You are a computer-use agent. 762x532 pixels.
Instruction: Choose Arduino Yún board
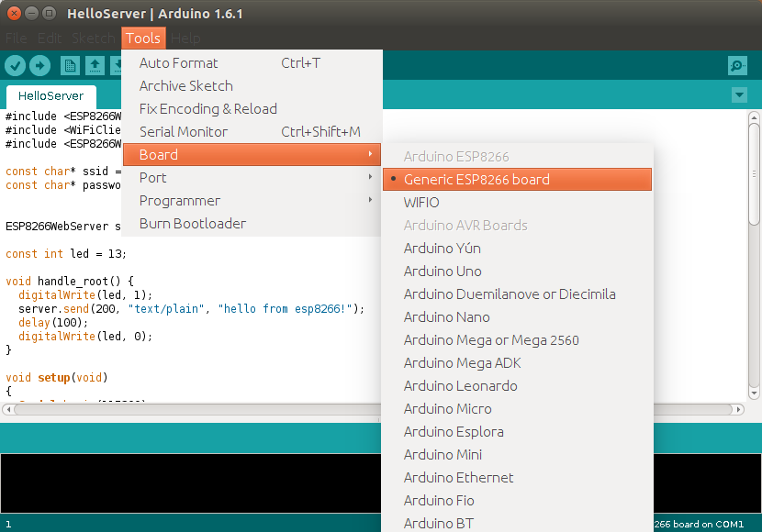(517, 249)
